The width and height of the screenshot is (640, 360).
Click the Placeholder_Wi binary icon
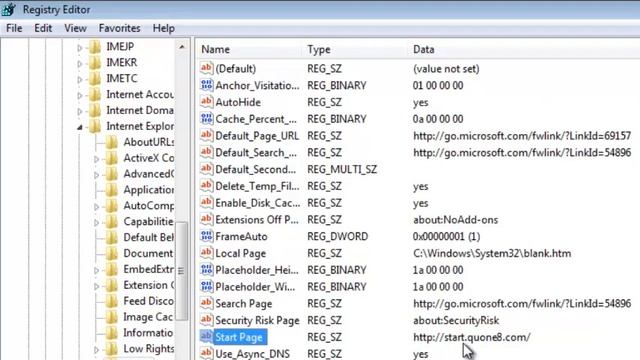(207, 286)
